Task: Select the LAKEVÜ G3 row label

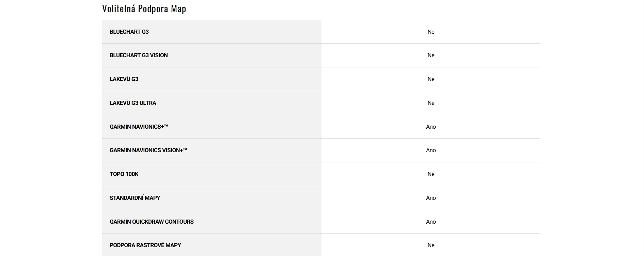Action: coord(124,79)
